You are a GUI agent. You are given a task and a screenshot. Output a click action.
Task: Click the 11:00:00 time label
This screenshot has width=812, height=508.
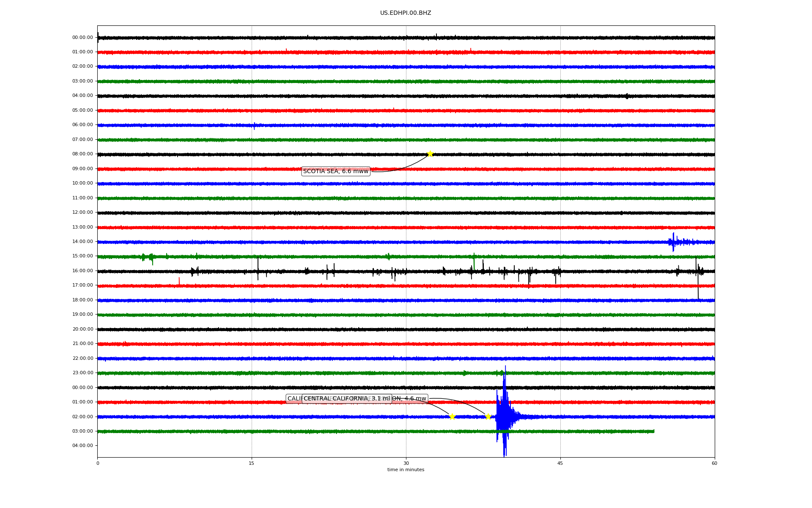coord(82,198)
